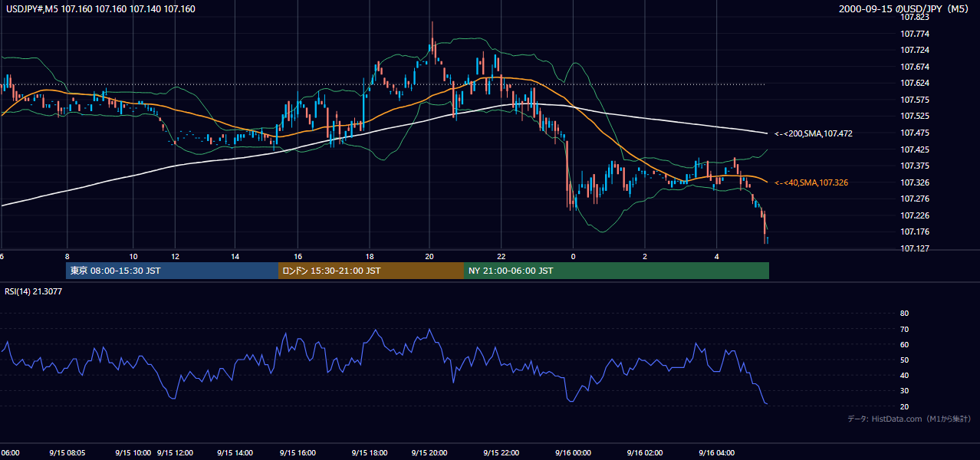Viewport: 980px width, 460px height.
Task: Click price axis value 107.575
Action: point(916,100)
